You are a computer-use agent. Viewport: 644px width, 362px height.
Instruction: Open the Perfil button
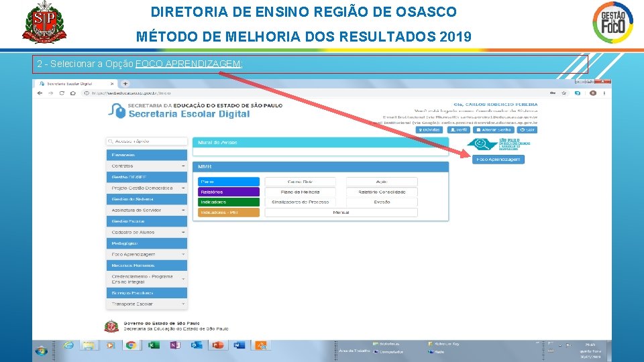coord(458,129)
